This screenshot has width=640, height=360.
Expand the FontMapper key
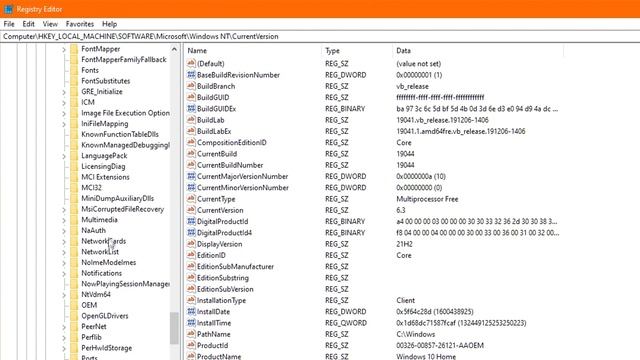click(64, 49)
